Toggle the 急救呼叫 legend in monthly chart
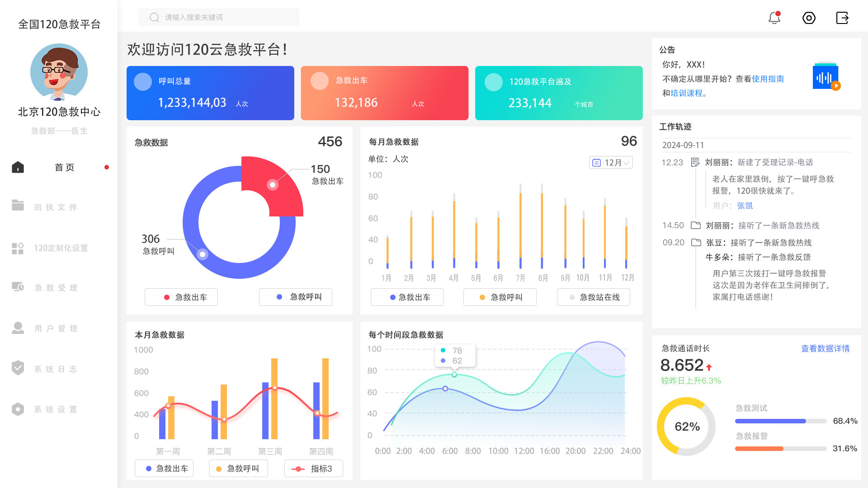The height and width of the screenshot is (488, 868). 499,297
